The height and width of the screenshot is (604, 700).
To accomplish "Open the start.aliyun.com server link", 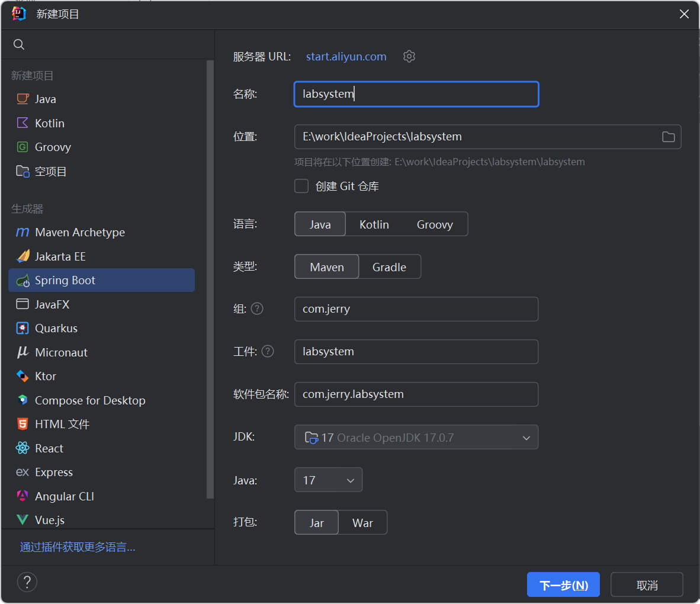I will (x=346, y=56).
